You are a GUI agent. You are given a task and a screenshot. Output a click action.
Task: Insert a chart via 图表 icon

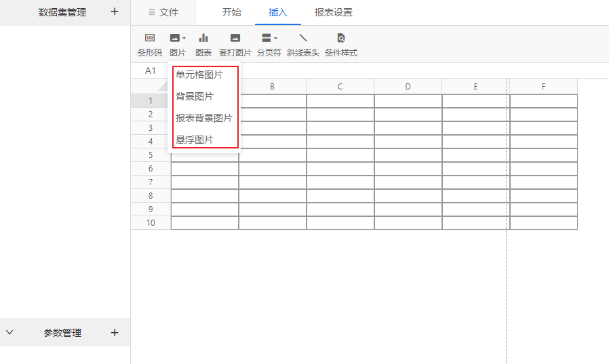pyautogui.click(x=203, y=38)
